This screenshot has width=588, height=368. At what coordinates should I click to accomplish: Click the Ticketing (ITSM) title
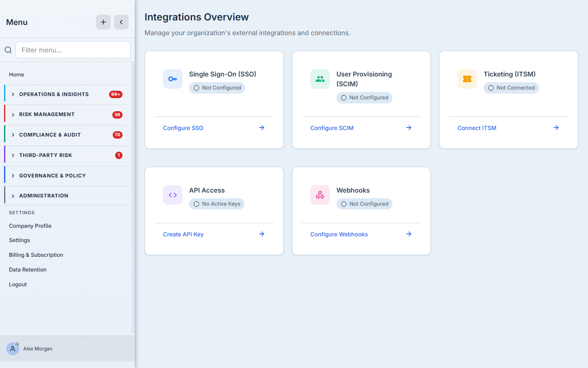click(x=510, y=74)
